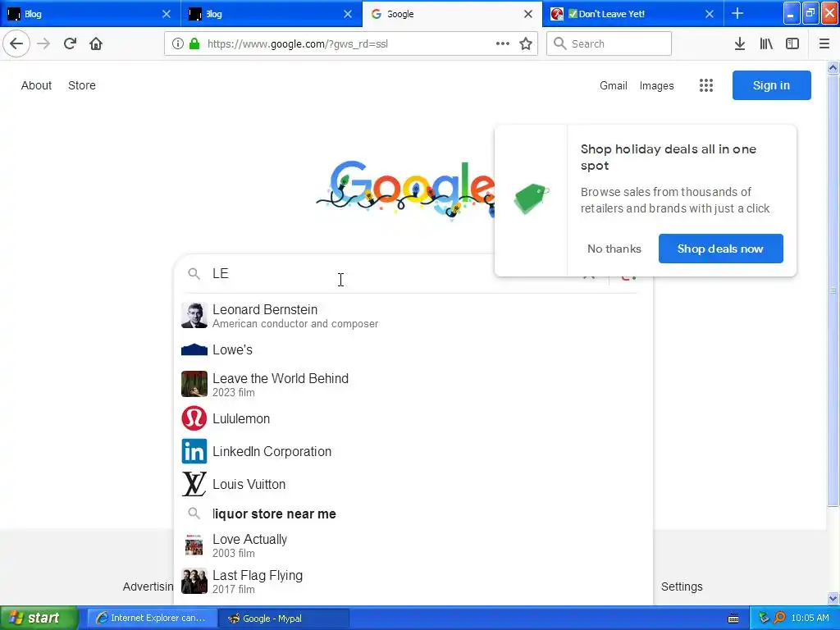Click the scrollbar up arrow

point(833,67)
